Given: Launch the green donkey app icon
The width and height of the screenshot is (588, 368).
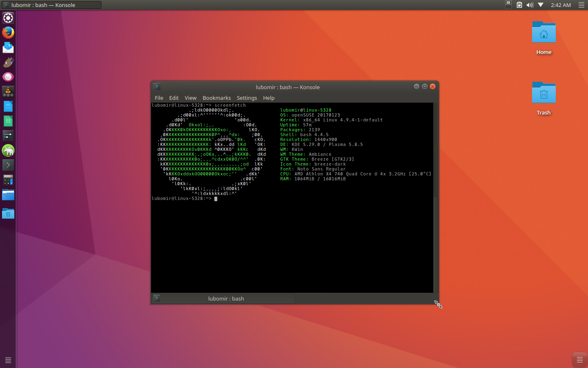Looking at the screenshot, I should [8, 150].
